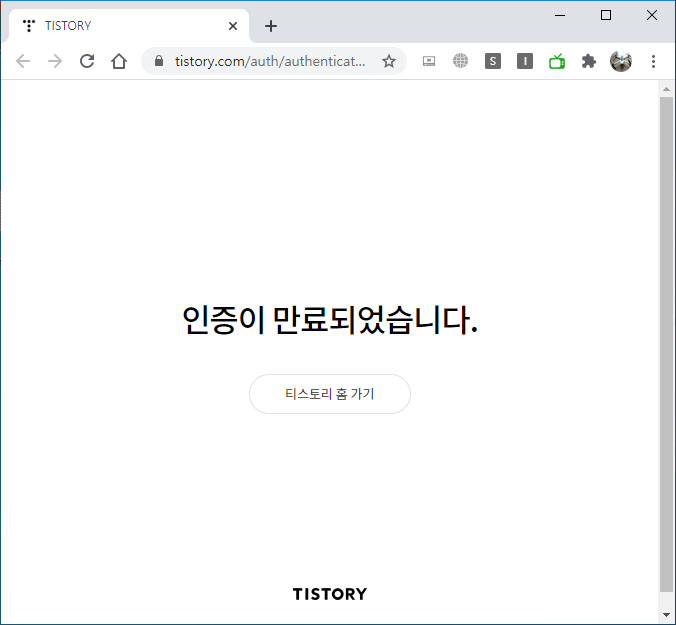Open the Chrome profile avatar
This screenshot has height=625, width=676.
coord(621,61)
